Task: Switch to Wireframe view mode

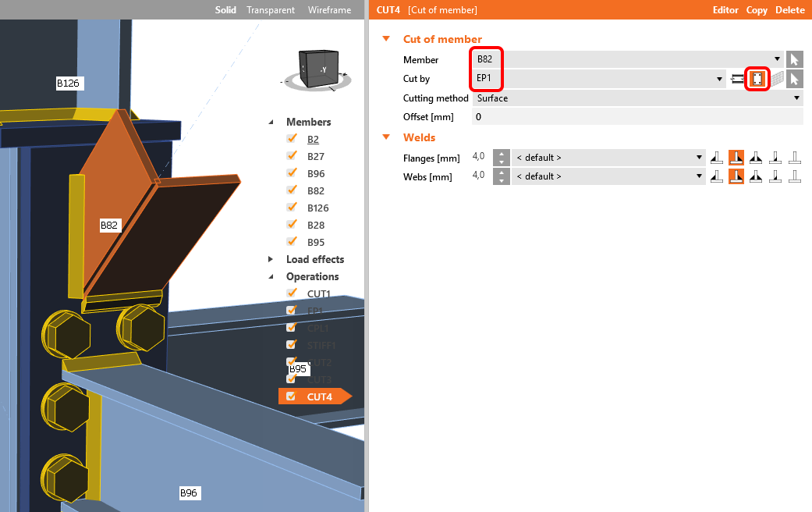Action: [x=329, y=10]
